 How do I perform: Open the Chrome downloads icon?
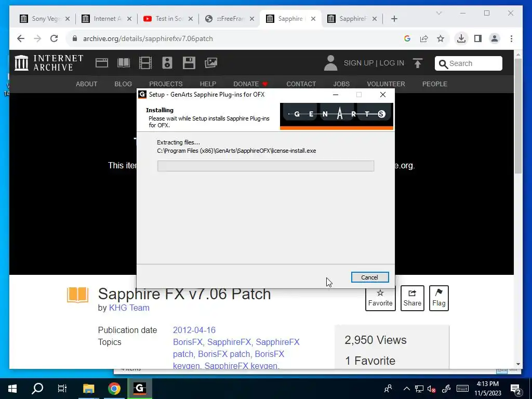461,38
